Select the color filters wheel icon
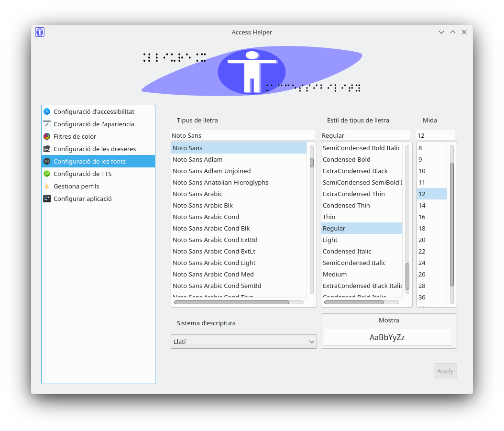The width and height of the screenshot is (504, 431). click(x=47, y=136)
